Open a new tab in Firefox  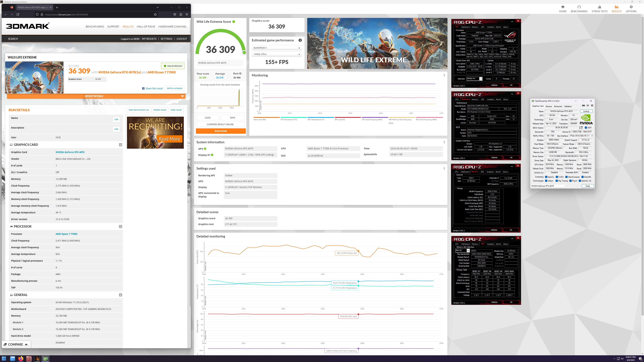(57, 8)
